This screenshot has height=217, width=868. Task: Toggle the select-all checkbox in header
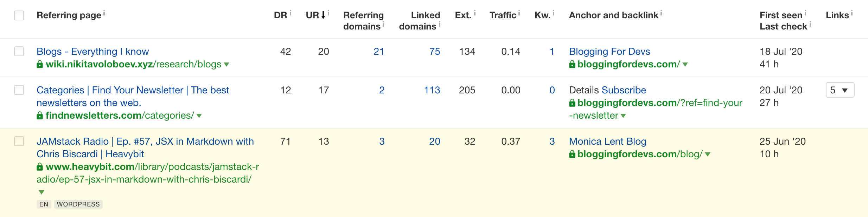coord(19,15)
